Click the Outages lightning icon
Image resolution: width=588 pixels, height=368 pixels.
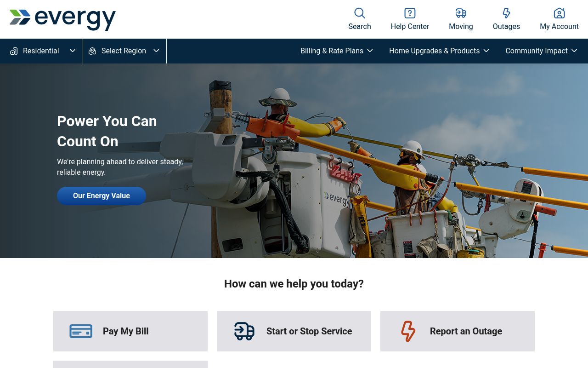click(x=506, y=13)
